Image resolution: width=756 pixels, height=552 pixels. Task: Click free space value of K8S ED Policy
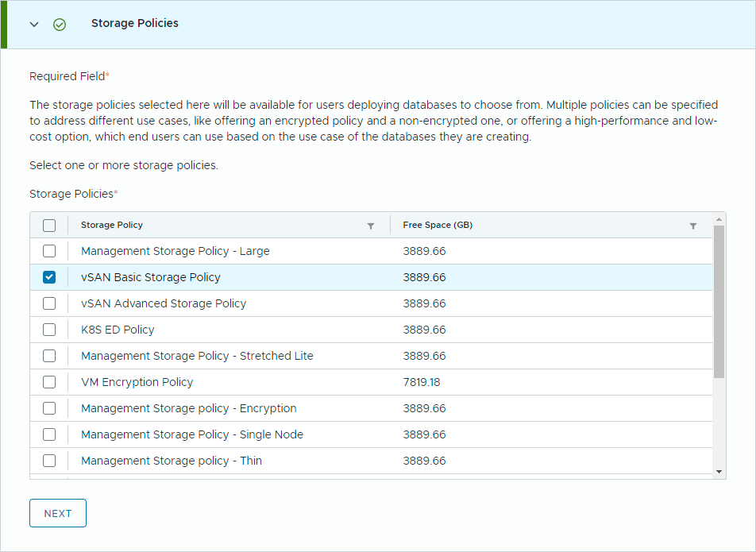[x=424, y=330]
